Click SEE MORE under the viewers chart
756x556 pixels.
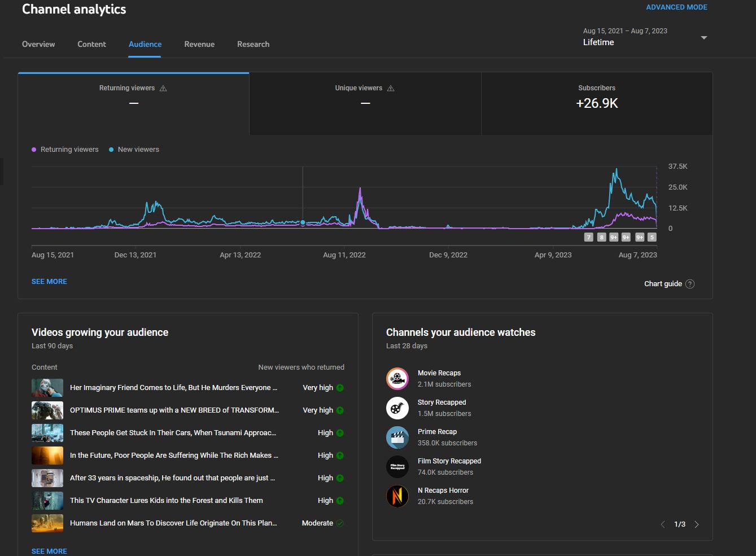click(x=49, y=281)
